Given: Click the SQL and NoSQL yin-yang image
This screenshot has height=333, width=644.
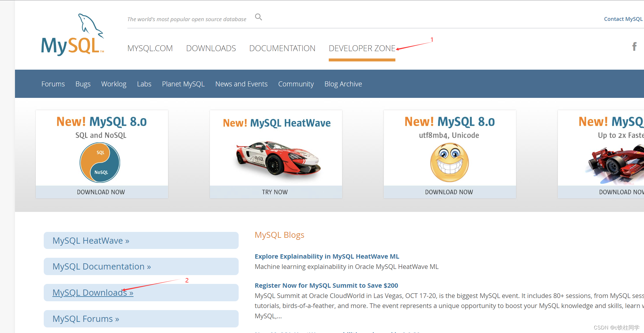Looking at the screenshot, I should click(100, 163).
